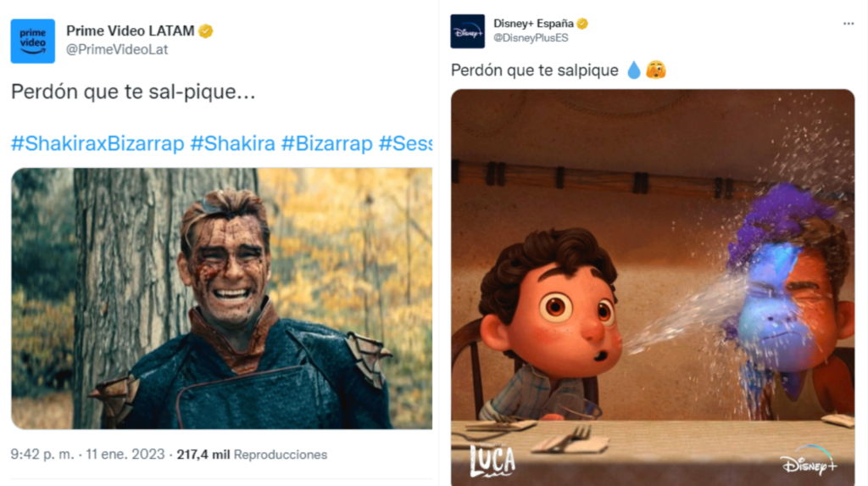The height and width of the screenshot is (486, 868).
Task: Click the Prime Video LATAM profile avatar
Action: pos(33,41)
